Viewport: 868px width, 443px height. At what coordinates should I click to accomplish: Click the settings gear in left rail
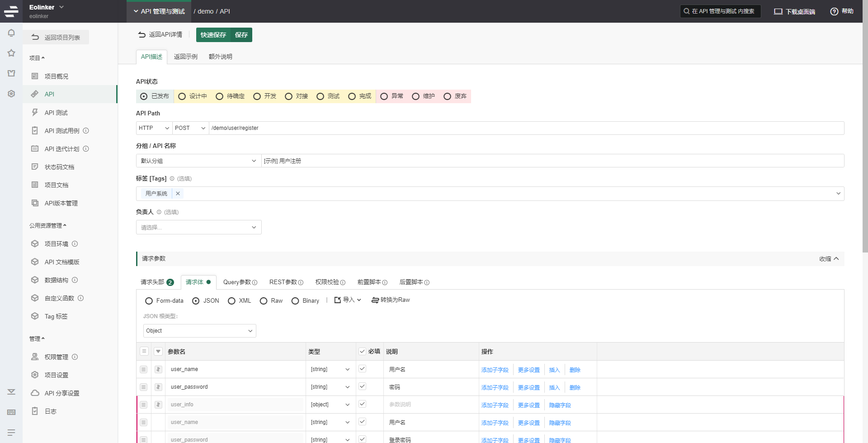[11, 94]
